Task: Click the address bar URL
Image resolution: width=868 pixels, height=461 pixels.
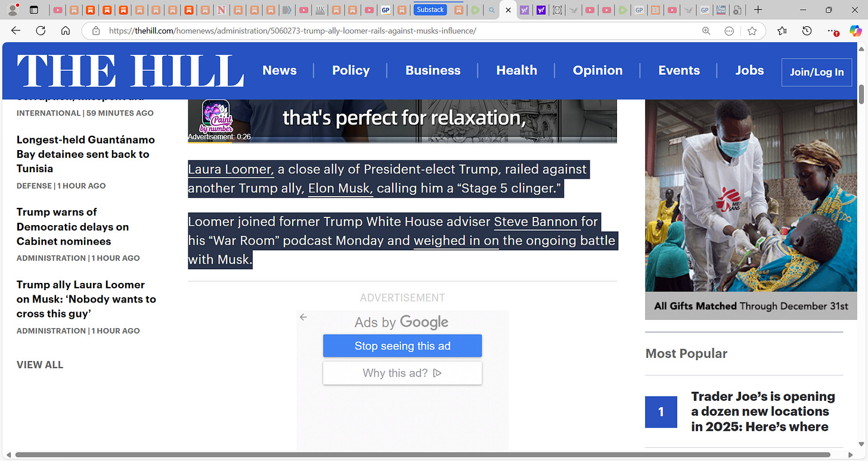Action: coord(292,31)
